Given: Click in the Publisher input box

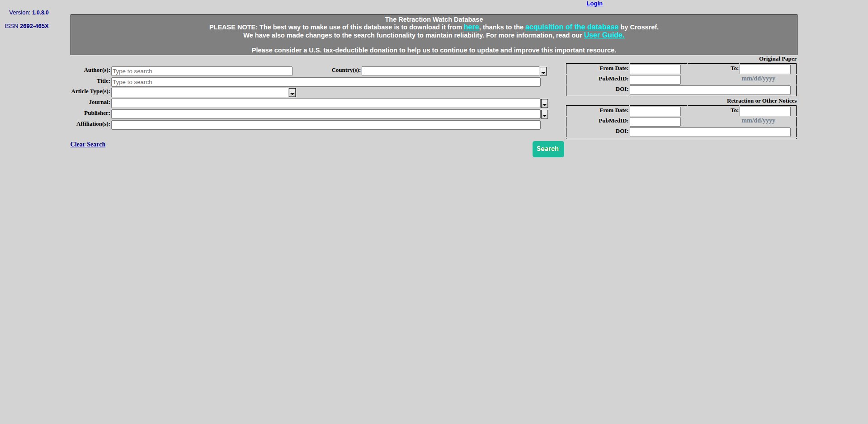Looking at the screenshot, I should tap(326, 114).
